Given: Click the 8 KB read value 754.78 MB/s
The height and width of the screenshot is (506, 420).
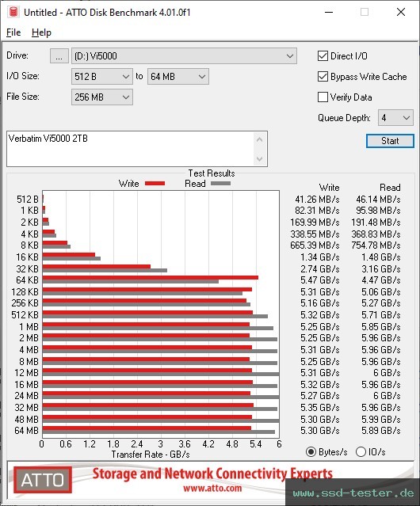Looking at the screenshot, I should [376, 245].
